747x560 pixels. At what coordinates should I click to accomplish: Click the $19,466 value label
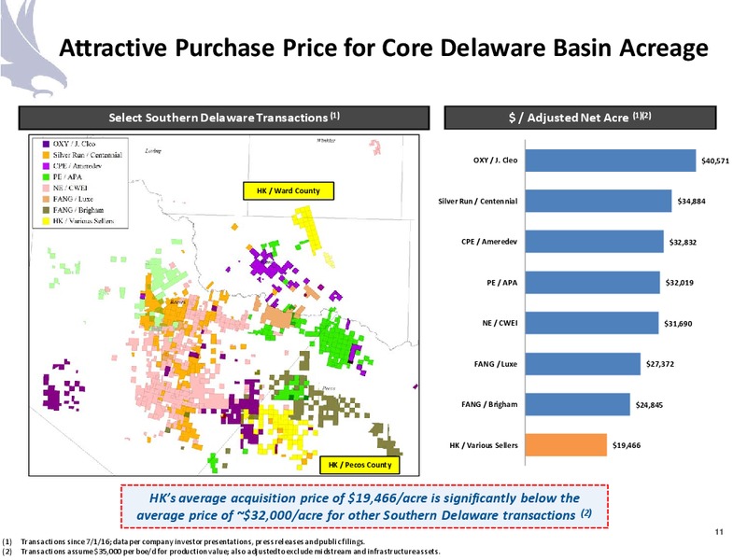(x=627, y=445)
